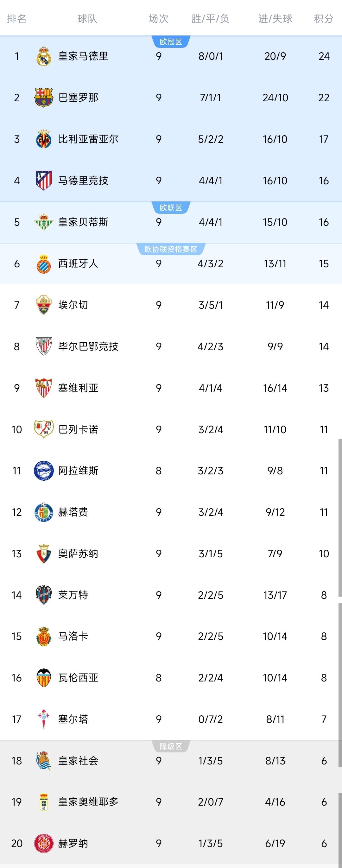342x868 pixels.
Task: Open the Atlético Madrid crest
Action: pos(44,181)
